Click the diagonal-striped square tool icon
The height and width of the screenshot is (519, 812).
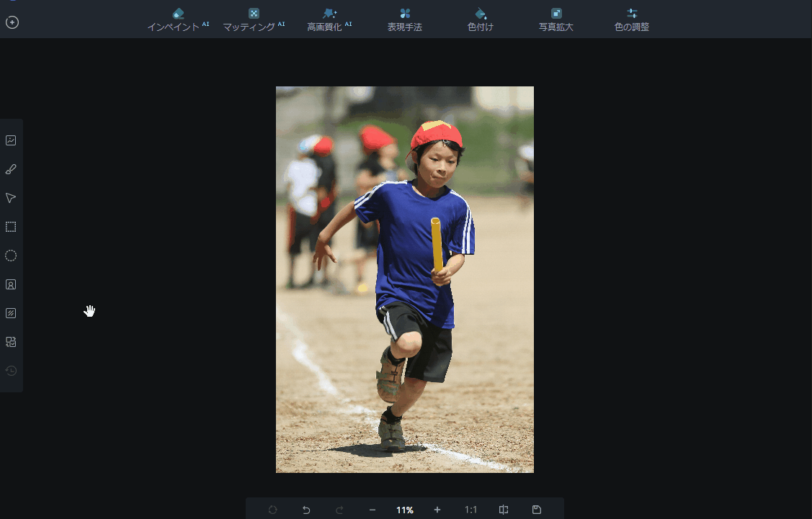[x=11, y=313]
